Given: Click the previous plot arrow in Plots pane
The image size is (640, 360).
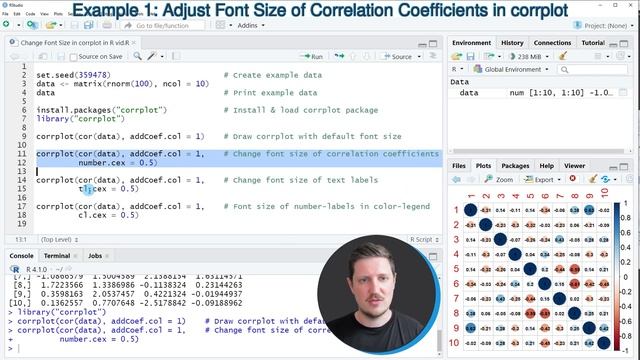Looking at the screenshot, I should 456,179.
